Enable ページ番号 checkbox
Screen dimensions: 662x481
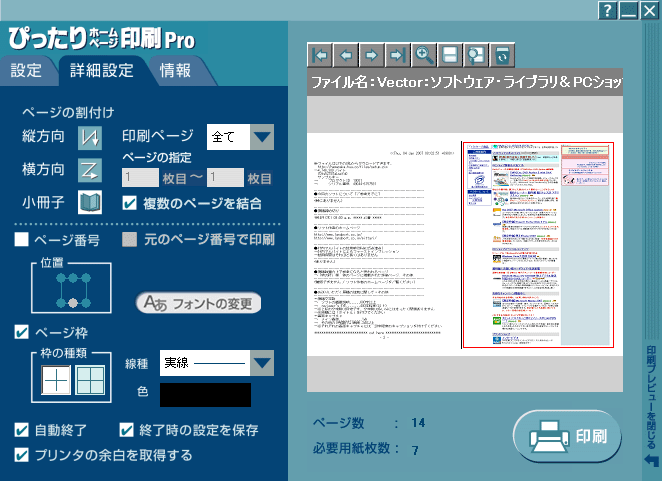point(21,239)
